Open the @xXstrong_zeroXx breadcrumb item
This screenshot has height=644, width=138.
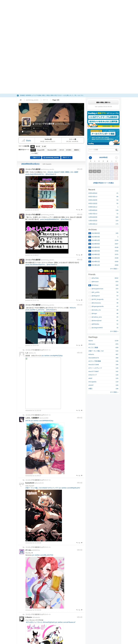[32, 100]
